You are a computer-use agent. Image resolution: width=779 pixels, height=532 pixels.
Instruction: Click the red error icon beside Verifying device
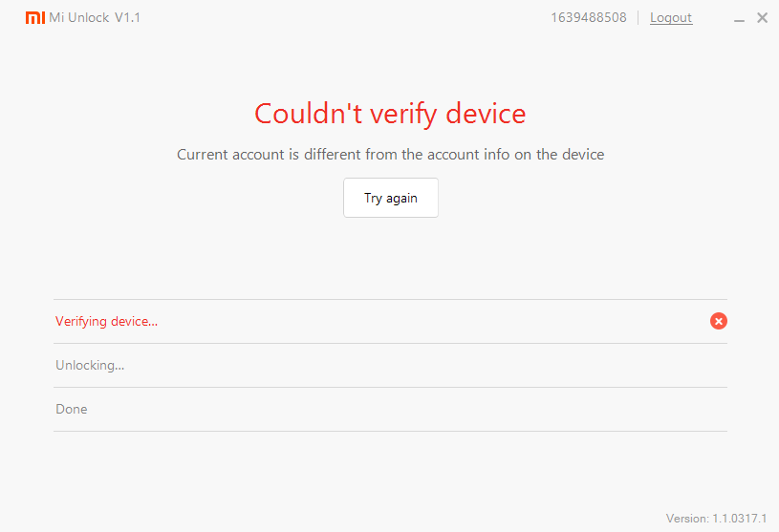click(x=719, y=321)
